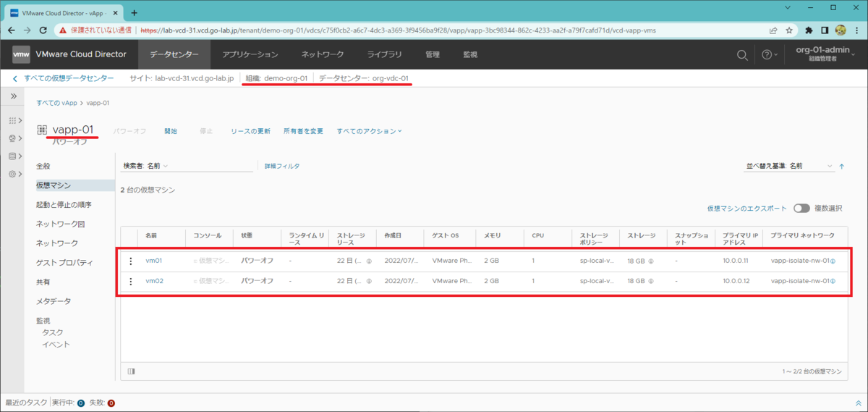
Task: Click the grid apps icon in left rail
Action: pyautogui.click(x=12, y=120)
